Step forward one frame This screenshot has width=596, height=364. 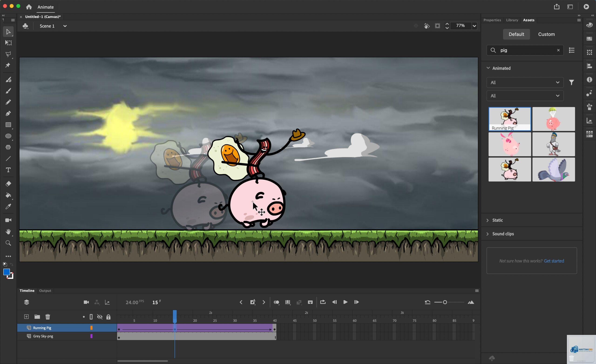tap(356, 302)
